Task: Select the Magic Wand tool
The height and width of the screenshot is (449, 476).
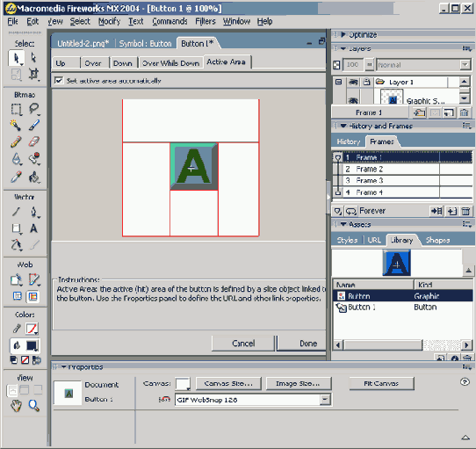Action: pos(16,125)
